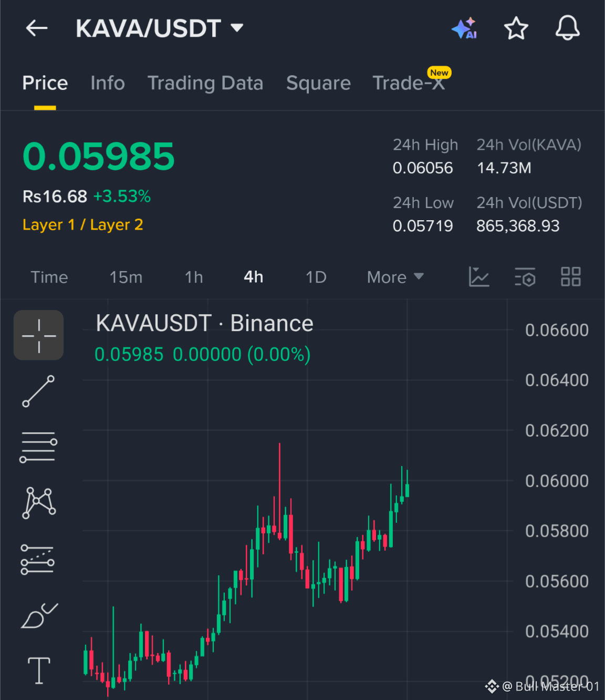Click the 0.05800 price axis label
This screenshot has width=605, height=700.
(x=557, y=531)
